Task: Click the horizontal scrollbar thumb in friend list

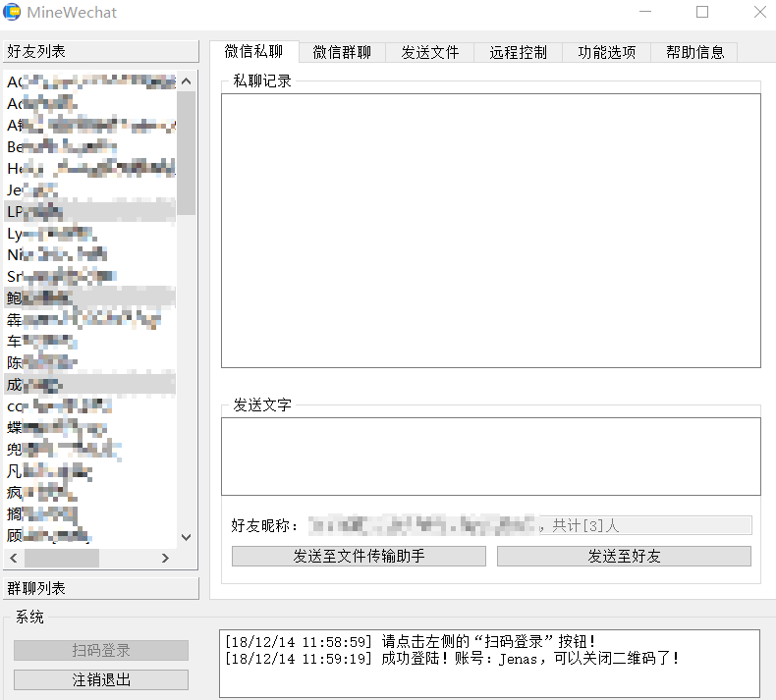Action: click(x=62, y=558)
